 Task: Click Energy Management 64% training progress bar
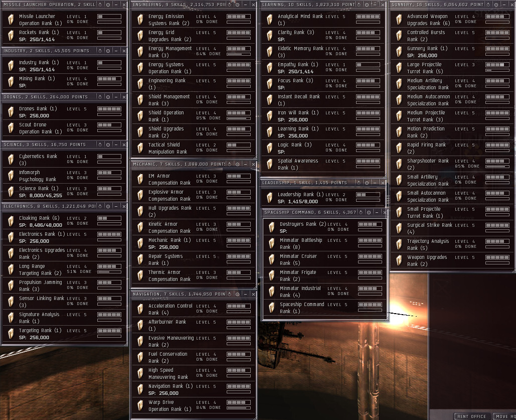[239, 54]
